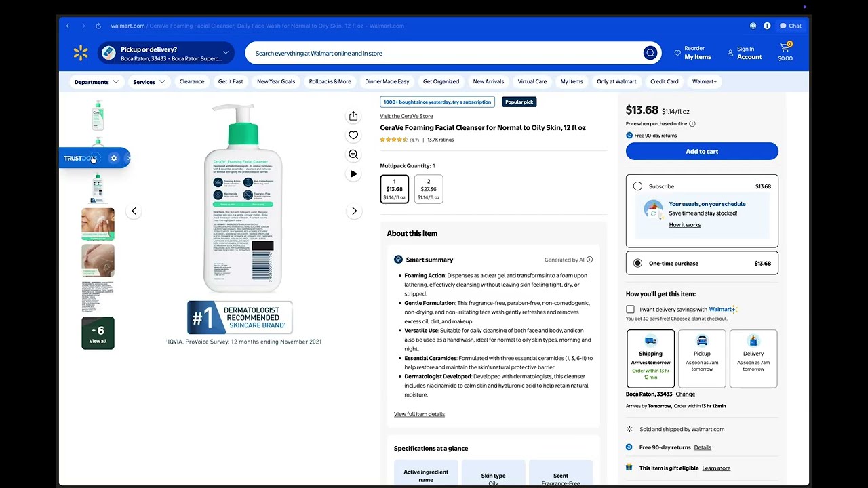Click the address bar showing walmart.com

pos(258,26)
